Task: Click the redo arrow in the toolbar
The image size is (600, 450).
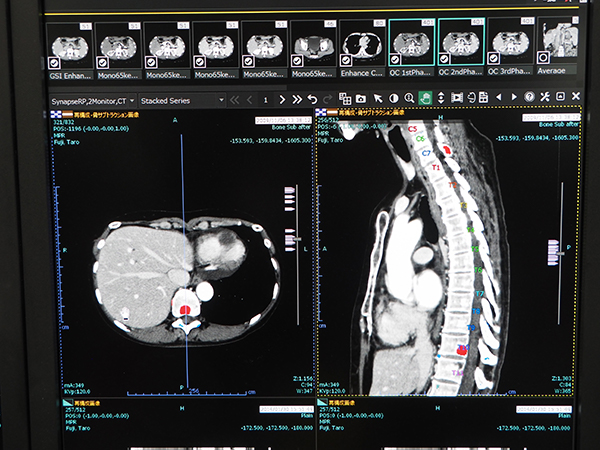Action: [326, 99]
